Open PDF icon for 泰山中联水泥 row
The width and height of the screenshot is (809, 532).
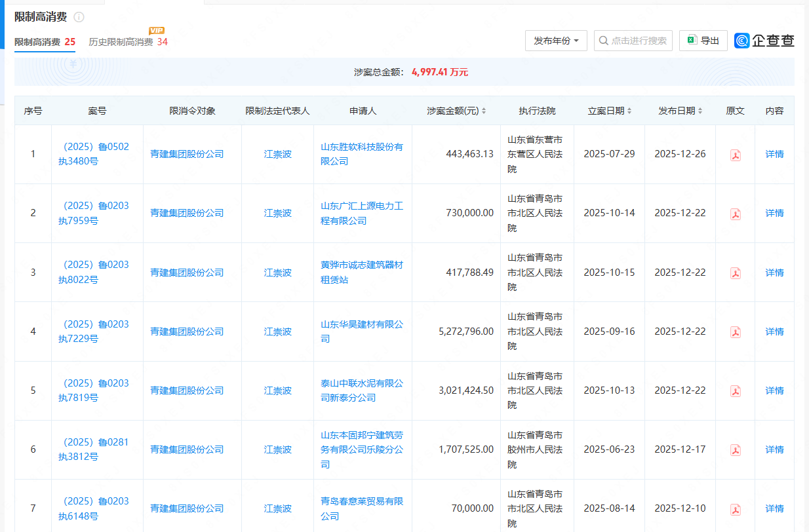(x=735, y=391)
